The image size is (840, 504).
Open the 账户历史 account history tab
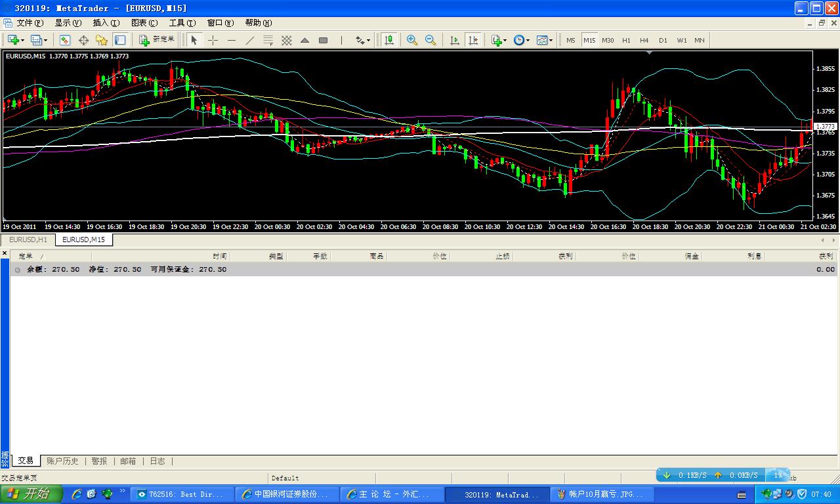[x=62, y=461]
